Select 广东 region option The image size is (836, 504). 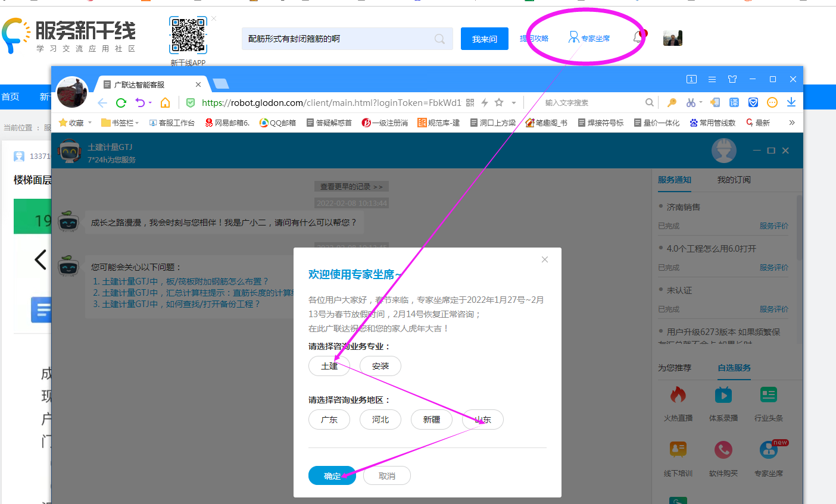pyautogui.click(x=329, y=420)
